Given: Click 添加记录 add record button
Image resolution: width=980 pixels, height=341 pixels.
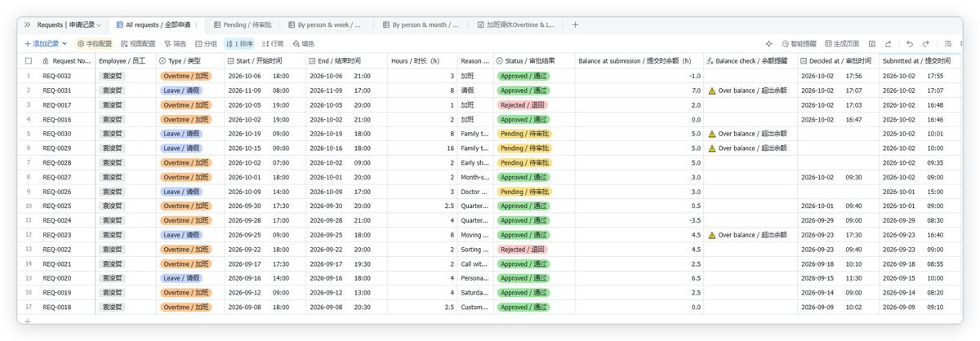Looking at the screenshot, I should 41,44.
